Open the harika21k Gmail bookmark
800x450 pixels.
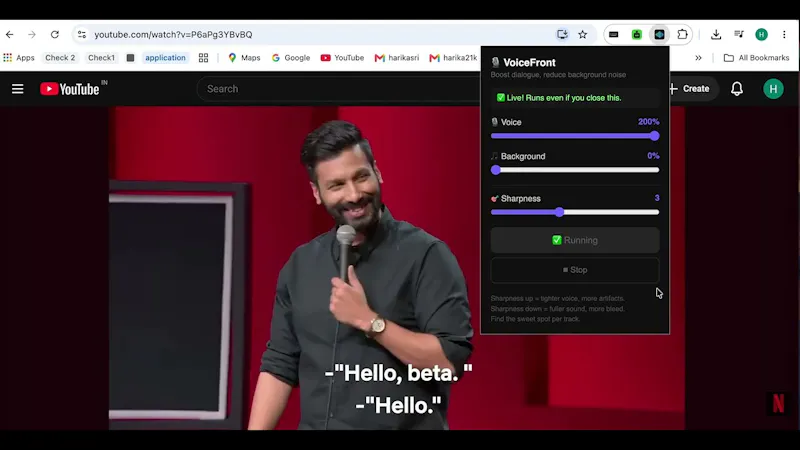453,58
